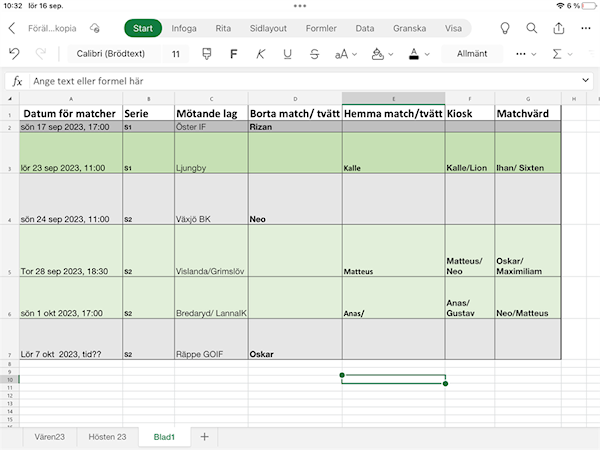Screen dimensions: 600x450
Task: Switch to the Infoga ribbon tab
Action: click(184, 28)
